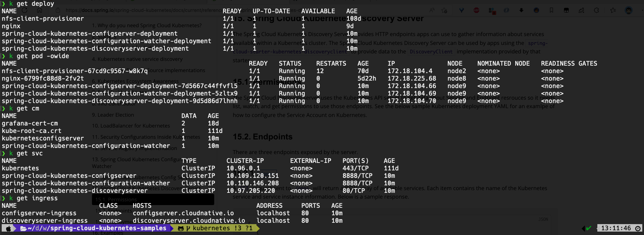Click host 'discoveryserver.cloudnative.io'
This screenshot has height=235, width=644.
click(189, 221)
